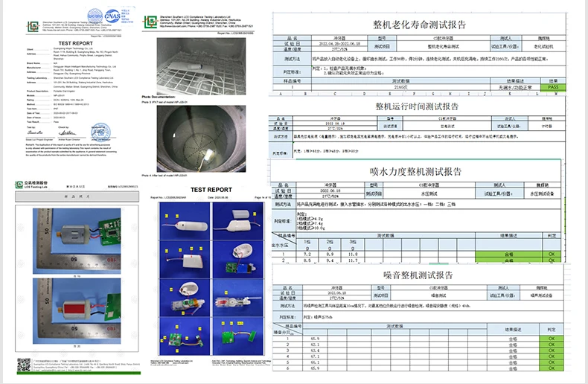Image resolution: width=588 pixels, height=384 pixels.
Task: Click the 噪音测试 test item cell in noise report
Action: pyautogui.click(x=438, y=295)
